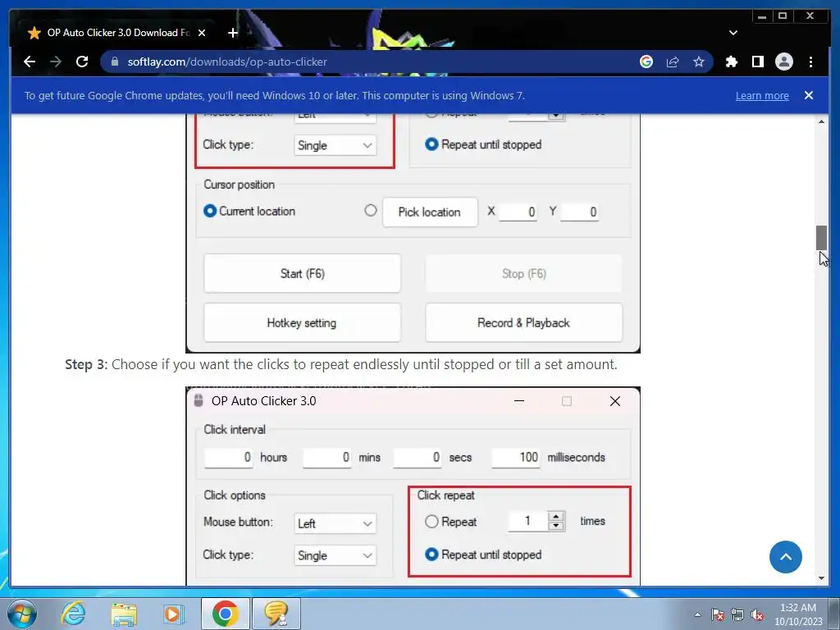Click the Step 3 instruction text
The width and height of the screenshot is (840, 630).
[x=341, y=364]
